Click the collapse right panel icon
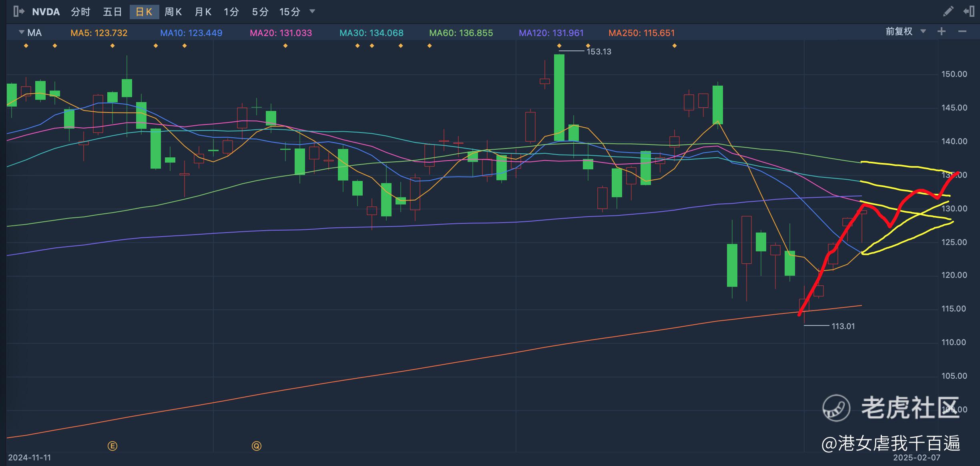980x466 pixels. click(x=969, y=11)
